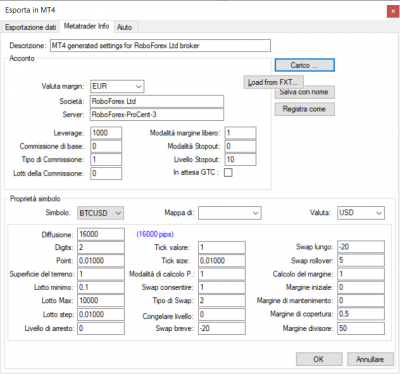Click the Server input field
The width and height of the screenshot is (400, 374).
tap(157, 115)
